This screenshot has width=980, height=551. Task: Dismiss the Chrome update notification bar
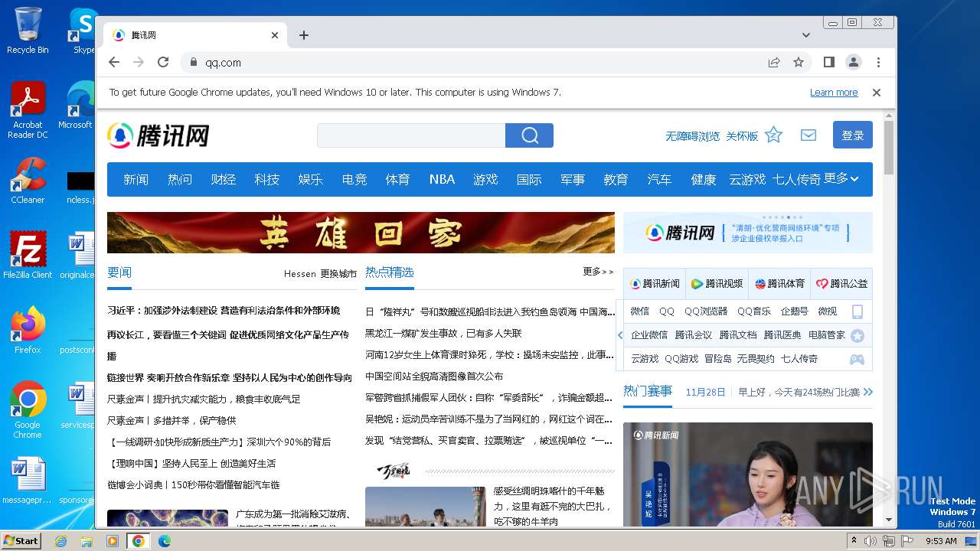(877, 93)
